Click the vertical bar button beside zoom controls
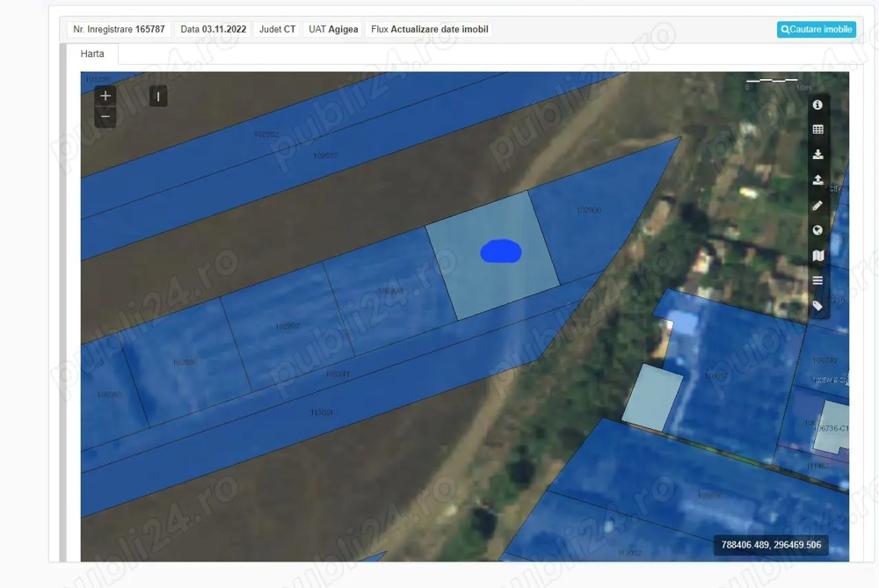The height and width of the screenshot is (588, 879). (x=158, y=97)
